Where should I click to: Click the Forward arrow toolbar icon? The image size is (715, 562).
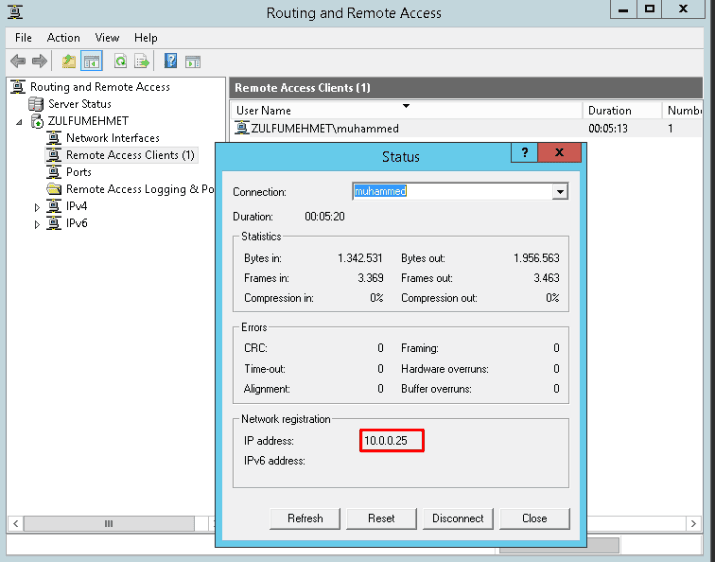pos(40,61)
